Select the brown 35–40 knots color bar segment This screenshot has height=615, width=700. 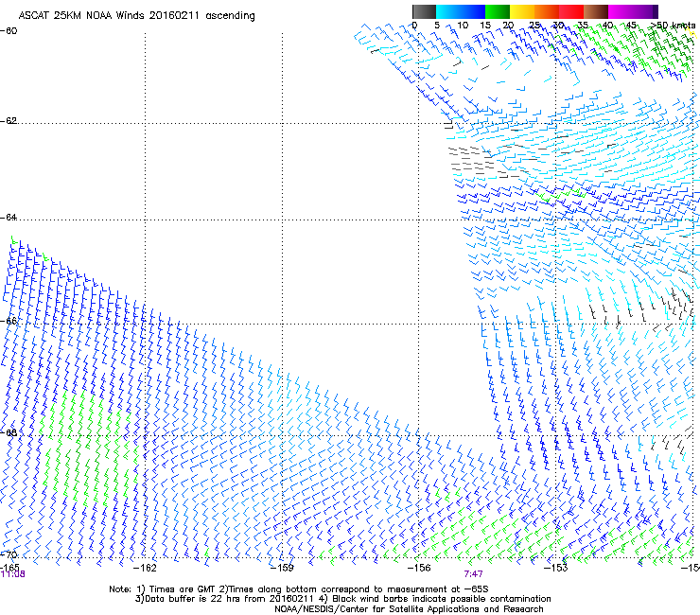(596, 11)
